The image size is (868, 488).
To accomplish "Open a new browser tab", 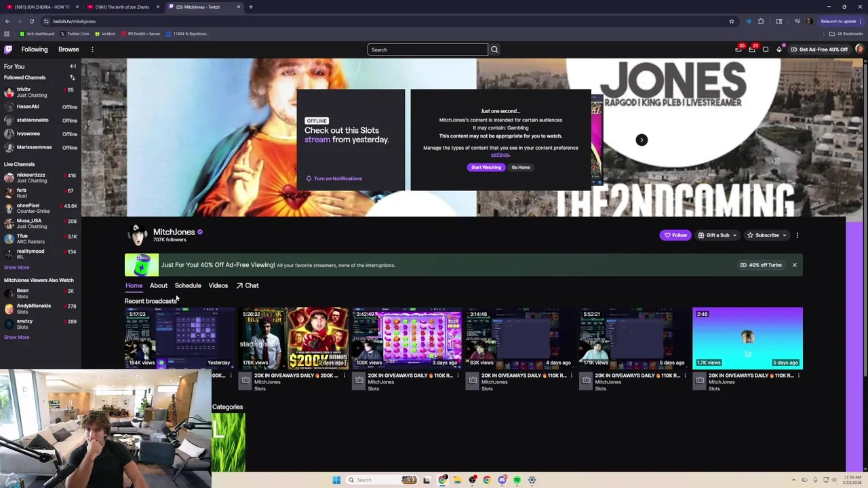I will (250, 7).
